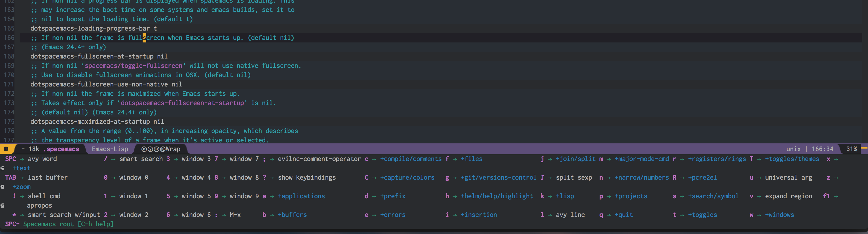
Task: Select the '+quit' which-key entry
Action: [624, 215]
